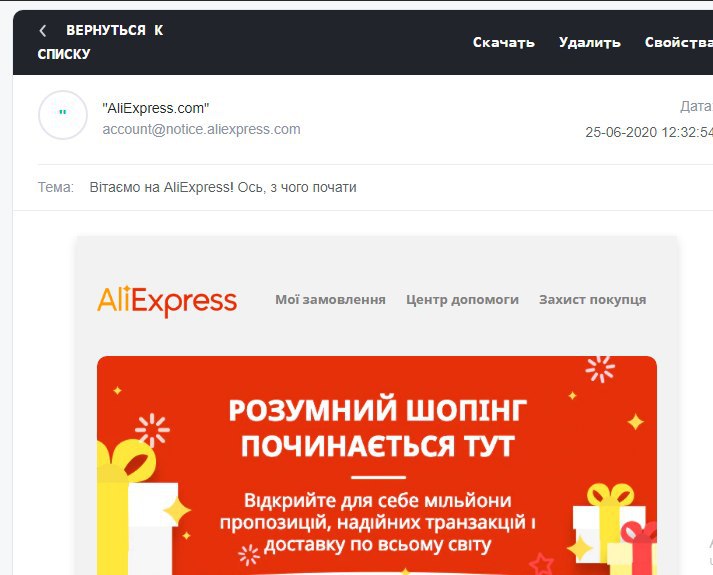Click the Тема label
The image size is (713, 575).
56,187
